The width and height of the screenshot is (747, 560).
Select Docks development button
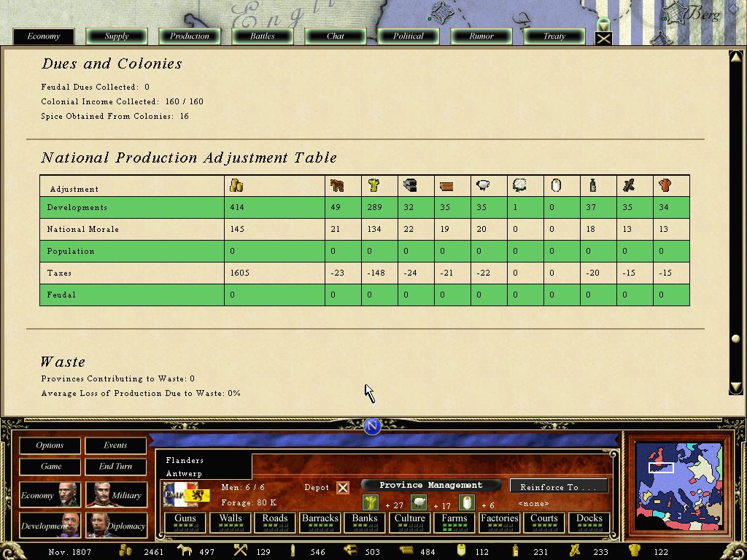click(589, 522)
